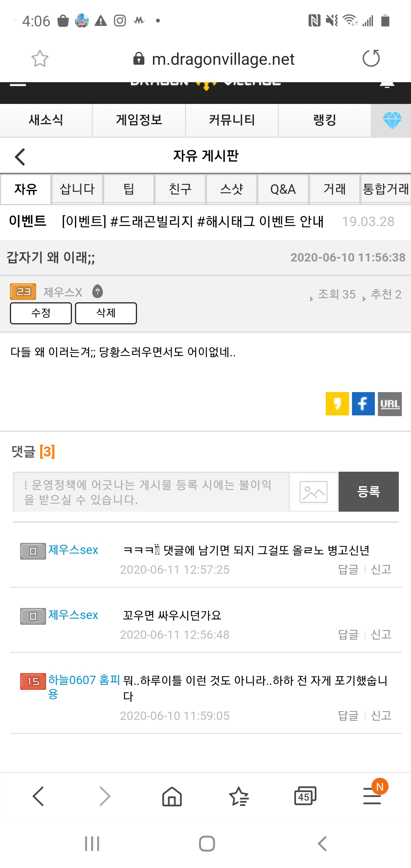411x868 pixels.
Task: Open the blue diamond shop icon
Action: (x=392, y=120)
